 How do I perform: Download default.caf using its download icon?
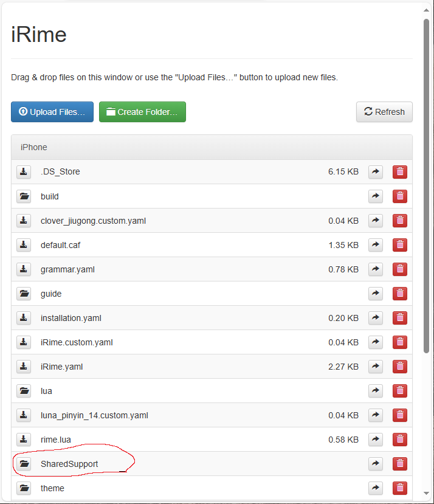(x=24, y=245)
